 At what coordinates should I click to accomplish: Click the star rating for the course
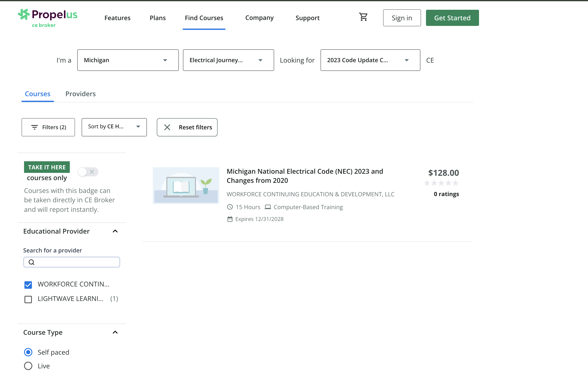click(x=441, y=183)
